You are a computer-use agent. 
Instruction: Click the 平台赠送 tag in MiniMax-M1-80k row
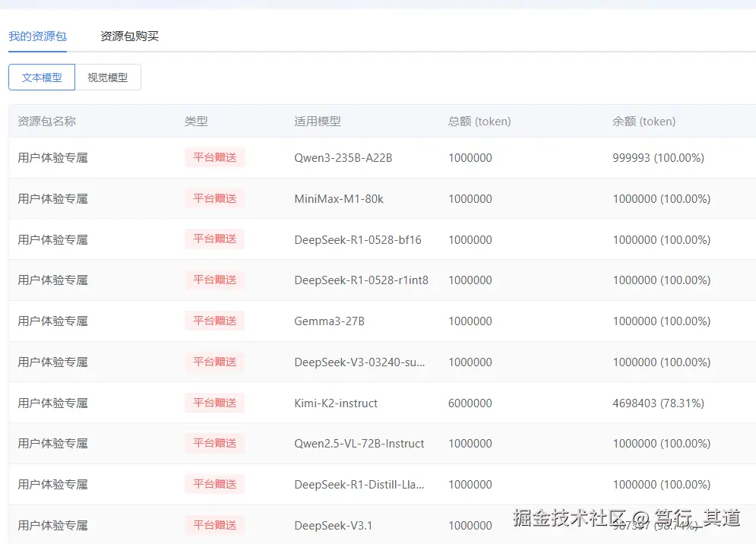tap(214, 198)
